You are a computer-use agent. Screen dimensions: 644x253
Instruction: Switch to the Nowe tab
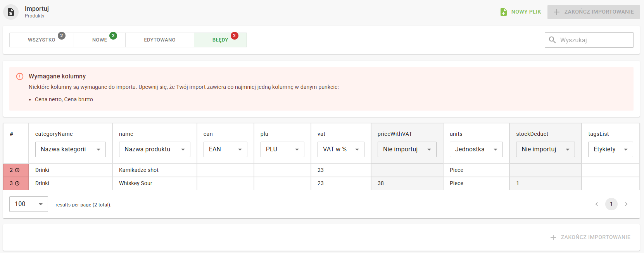(100, 40)
